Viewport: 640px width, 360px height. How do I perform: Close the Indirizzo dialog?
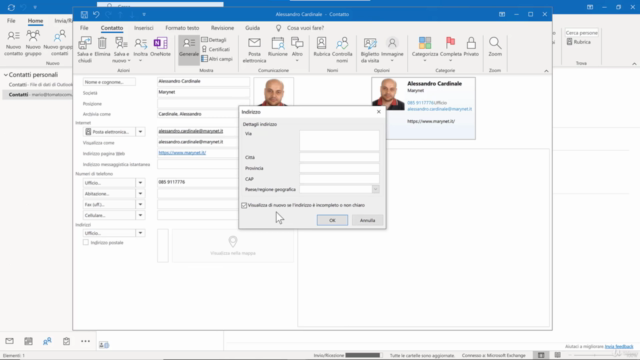[379, 112]
